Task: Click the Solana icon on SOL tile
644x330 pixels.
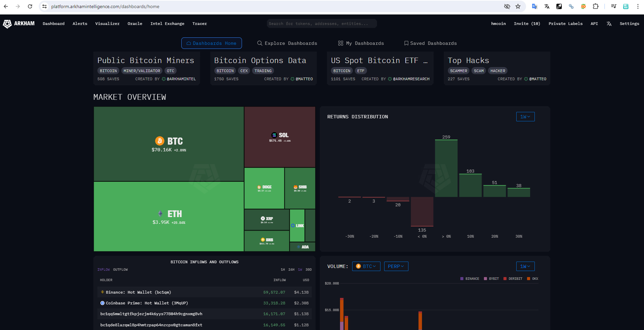Action: 274,135
